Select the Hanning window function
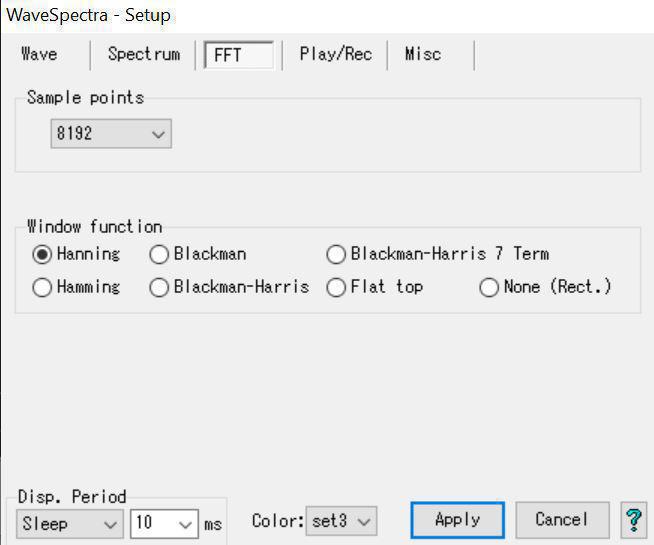The width and height of the screenshot is (654, 545). tap(42, 254)
